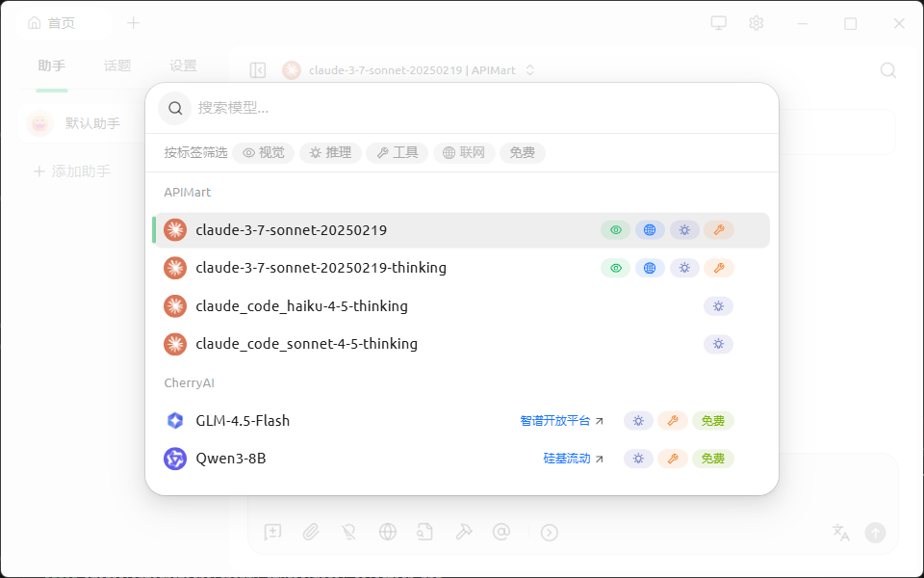The image size is (924, 578).
Task: Toggle the thinking lightbulb icon
Action: (x=348, y=532)
